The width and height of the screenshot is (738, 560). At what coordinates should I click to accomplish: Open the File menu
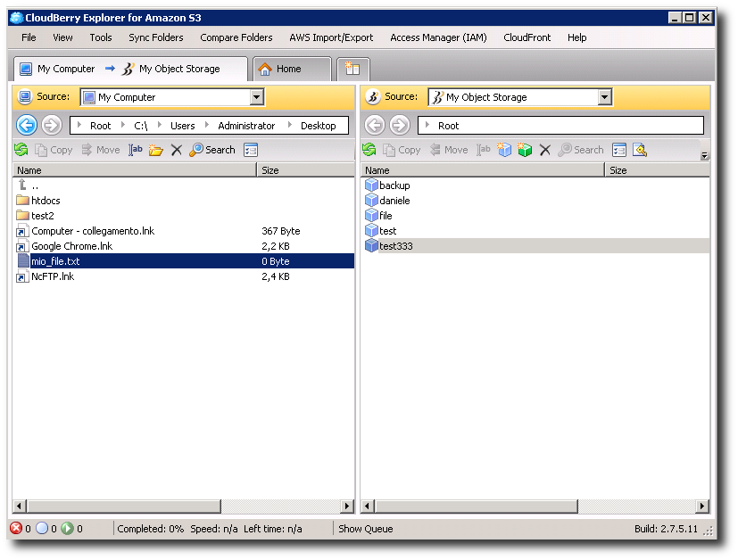pyautogui.click(x=29, y=37)
